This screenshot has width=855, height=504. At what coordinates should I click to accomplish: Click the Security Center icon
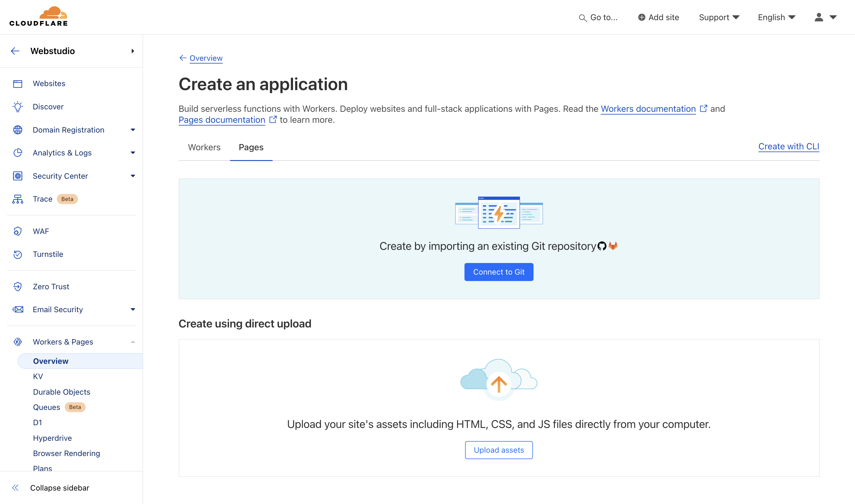[18, 176]
